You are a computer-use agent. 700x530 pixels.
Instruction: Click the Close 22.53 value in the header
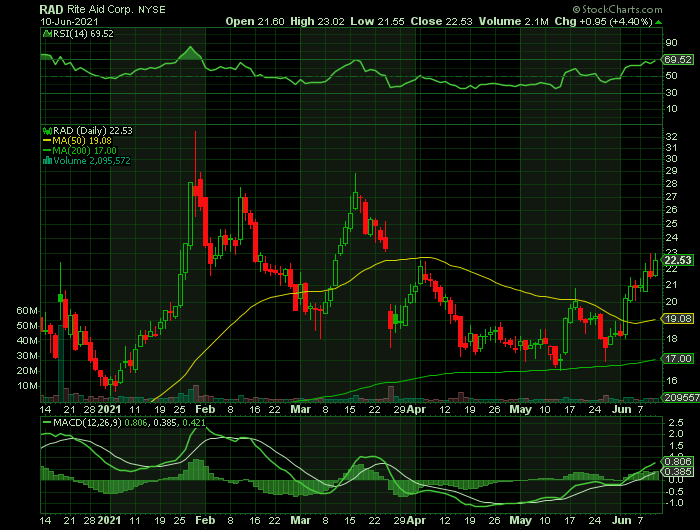pos(441,21)
